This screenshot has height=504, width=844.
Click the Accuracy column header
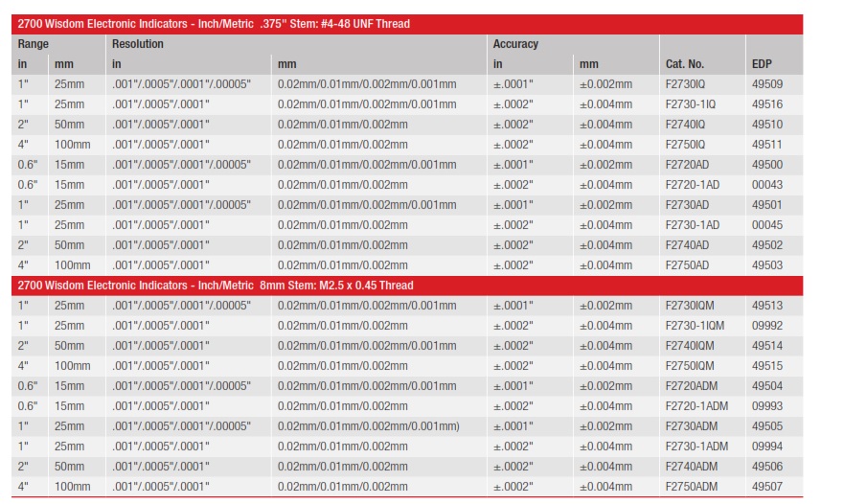515,44
